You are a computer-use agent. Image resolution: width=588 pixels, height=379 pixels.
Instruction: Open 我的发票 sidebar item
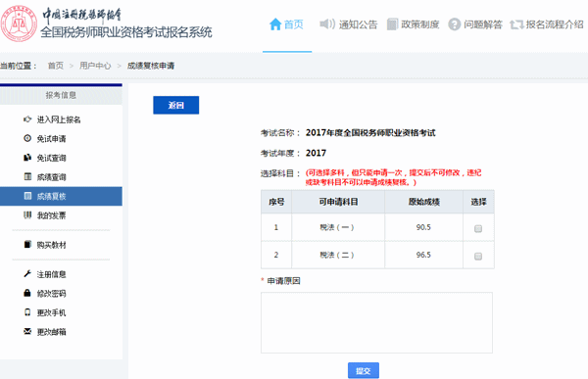pyautogui.click(x=51, y=215)
